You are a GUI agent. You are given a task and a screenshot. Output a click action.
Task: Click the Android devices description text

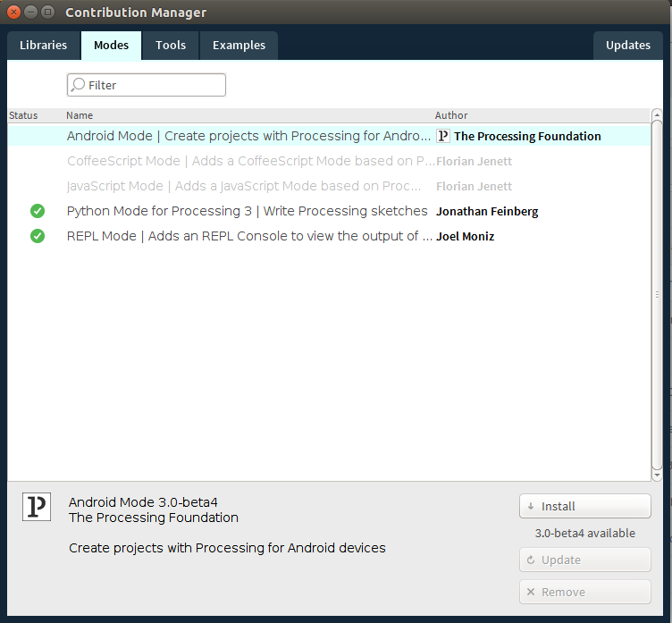click(x=227, y=548)
